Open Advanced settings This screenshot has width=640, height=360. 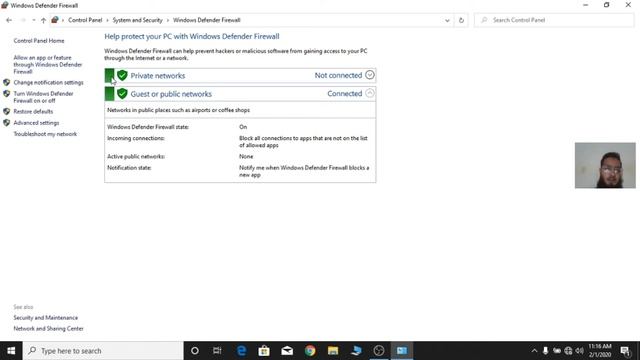pyautogui.click(x=36, y=123)
